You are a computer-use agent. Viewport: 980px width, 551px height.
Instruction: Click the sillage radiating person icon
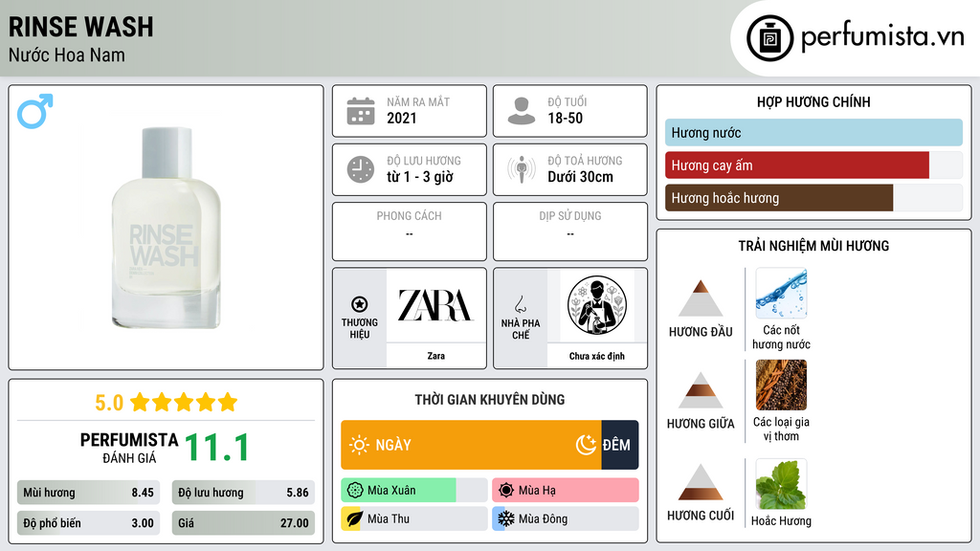click(522, 169)
